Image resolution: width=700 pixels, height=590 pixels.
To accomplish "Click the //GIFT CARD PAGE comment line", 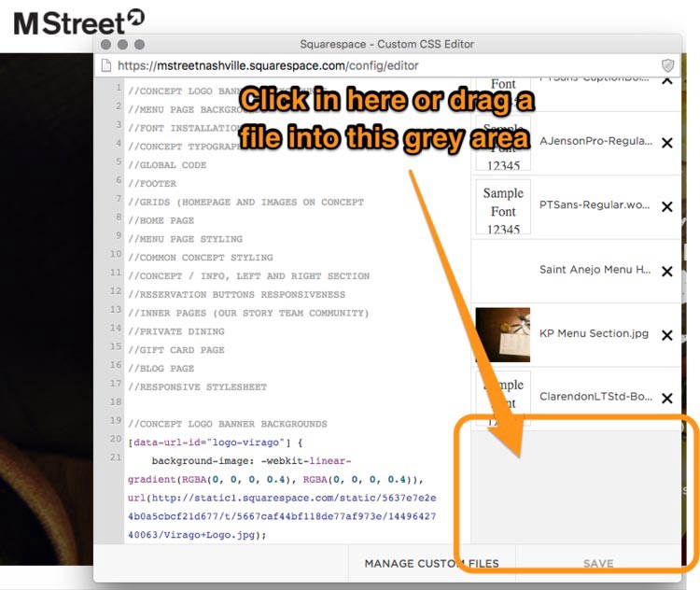I will click(x=175, y=350).
